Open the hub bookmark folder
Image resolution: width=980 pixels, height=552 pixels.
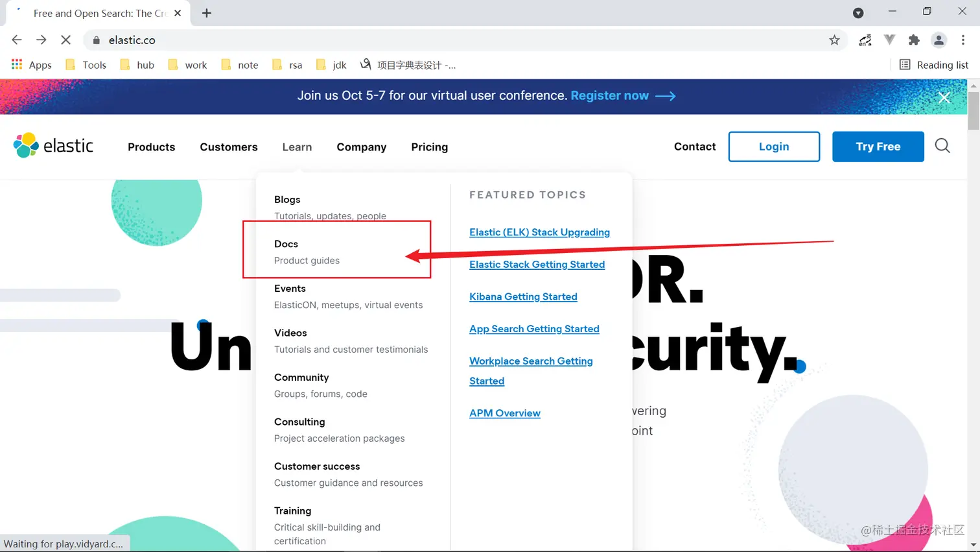click(x=137, y=65)
